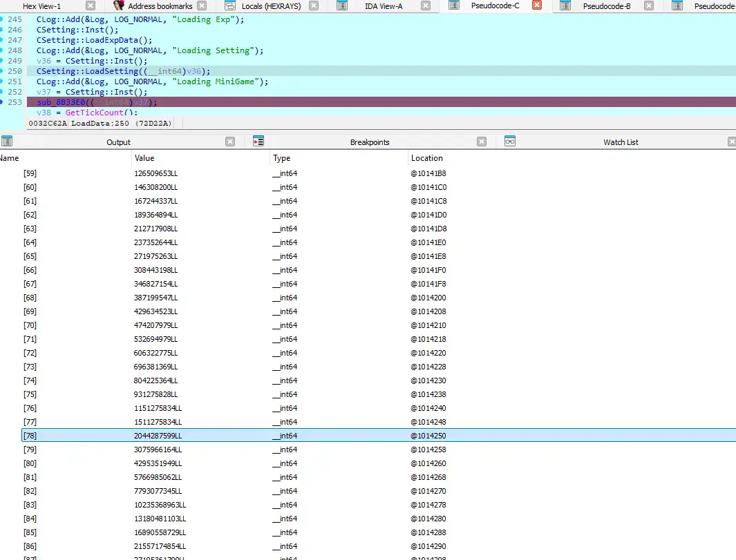This screenshot has width=736, height=560.
Task: Click the Output panel icon
Action: click(7, 141)
